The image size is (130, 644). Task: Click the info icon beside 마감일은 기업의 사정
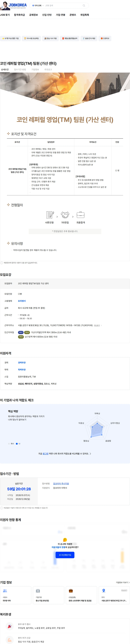(2, 508)
